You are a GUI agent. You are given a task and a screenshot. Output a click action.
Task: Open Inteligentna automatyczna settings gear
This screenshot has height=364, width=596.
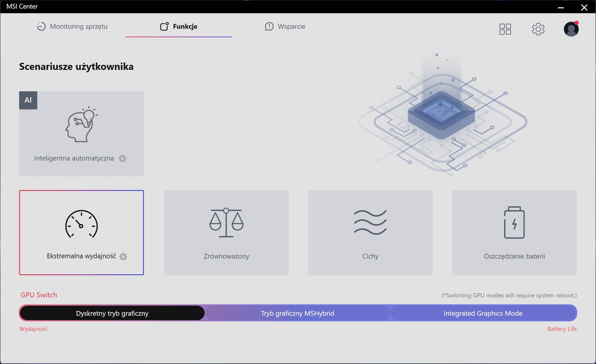tap(123, 159)
